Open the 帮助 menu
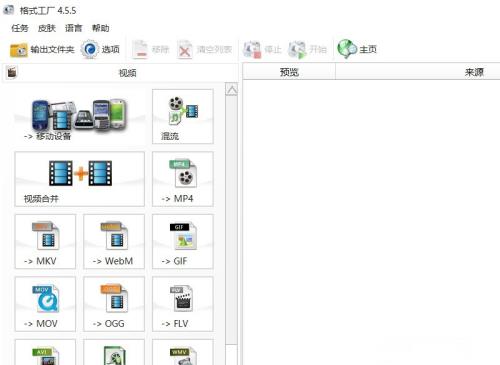Image resolution: width=500 pixels, height=365 pixels. point(101,28)
